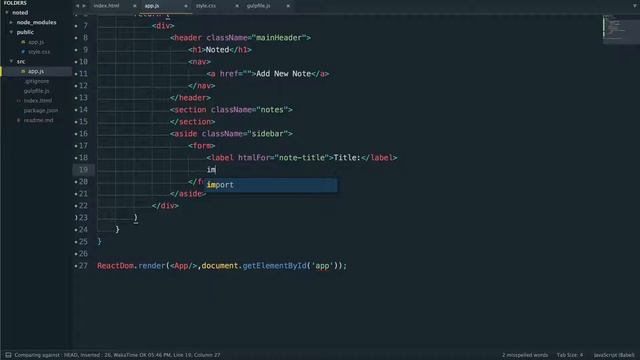Screen dimensions: 640x360
Task: Switch to style.css tab
Action: 206,6
